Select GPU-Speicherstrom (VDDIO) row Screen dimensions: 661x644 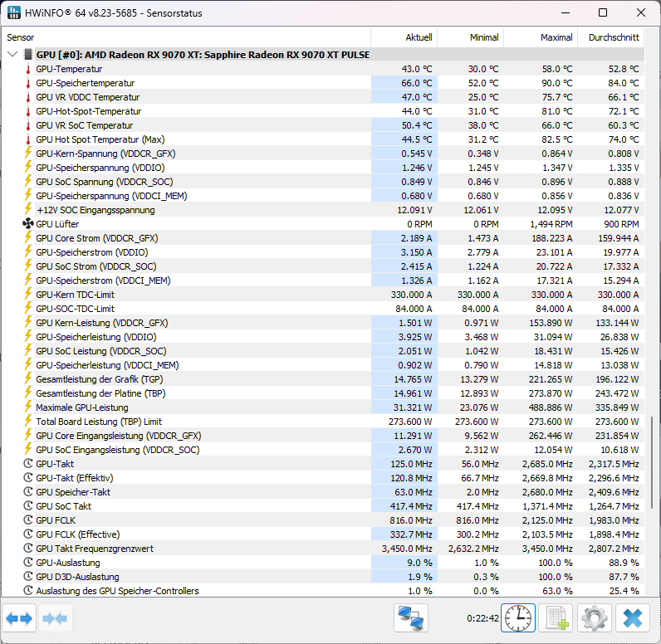coord(333,252)
